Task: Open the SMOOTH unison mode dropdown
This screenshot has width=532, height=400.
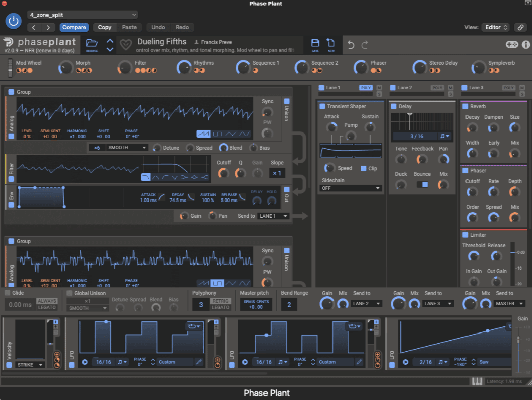Action: [x=127, y=148]
